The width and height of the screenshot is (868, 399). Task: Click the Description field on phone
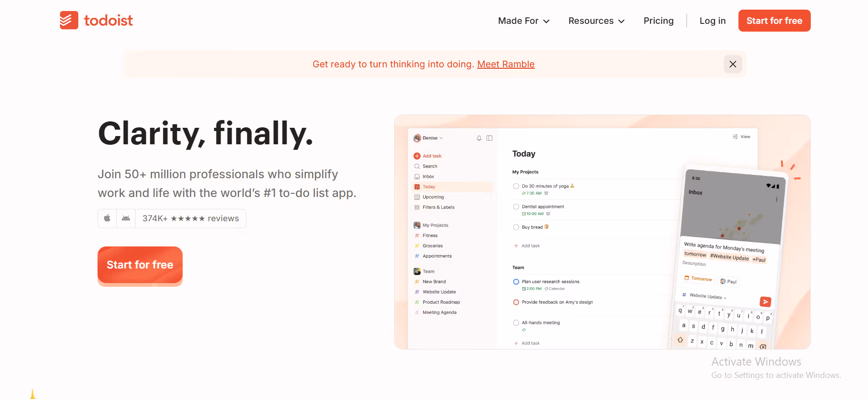tap(694, 263)
